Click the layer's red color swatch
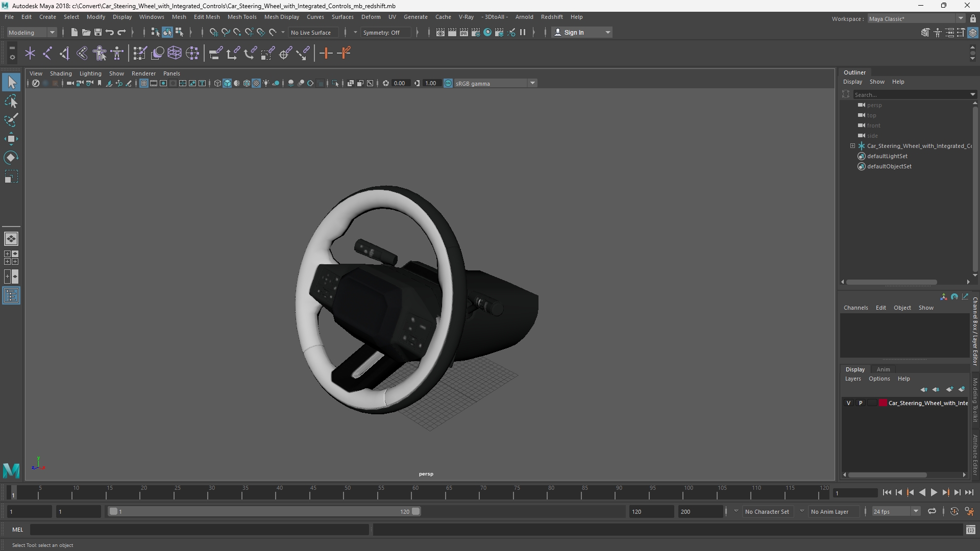980x551 pixels. click(883, 403)
